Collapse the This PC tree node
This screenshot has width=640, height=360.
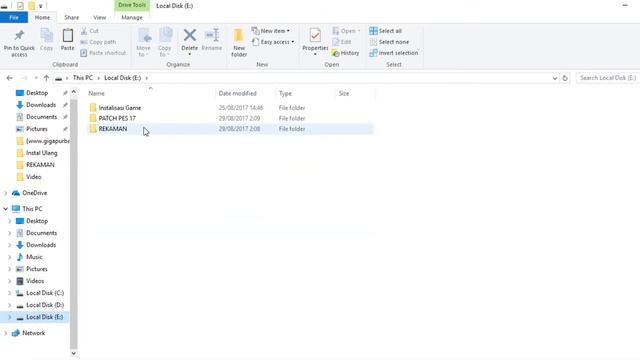(6, 209)
